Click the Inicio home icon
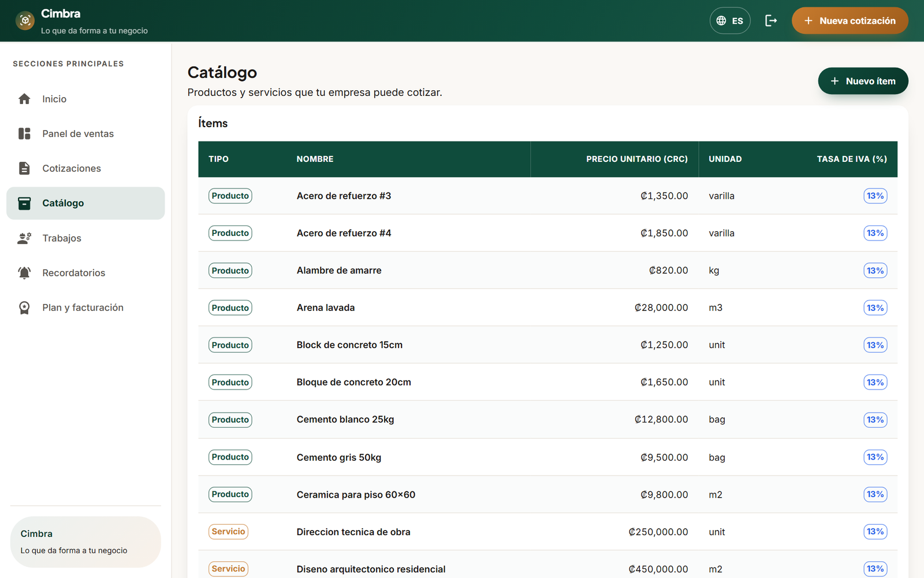This screenshot has width=924, height=578. [24, 99]
